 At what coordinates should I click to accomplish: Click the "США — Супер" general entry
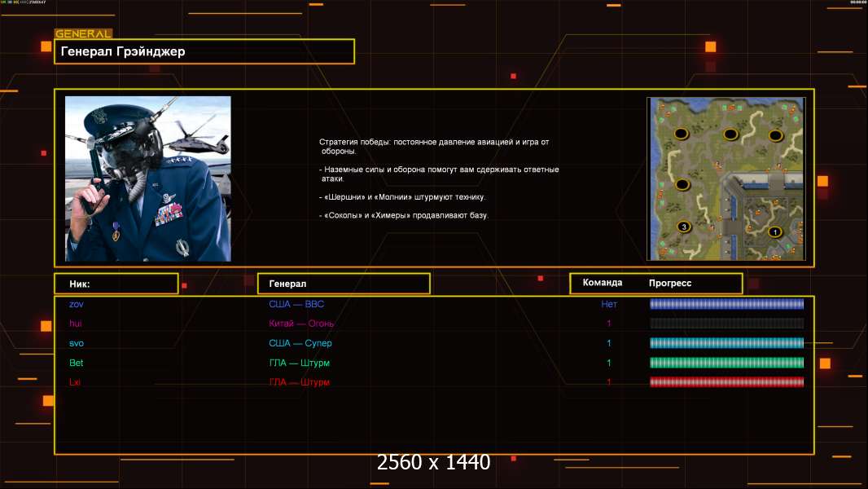click(300, 343)
